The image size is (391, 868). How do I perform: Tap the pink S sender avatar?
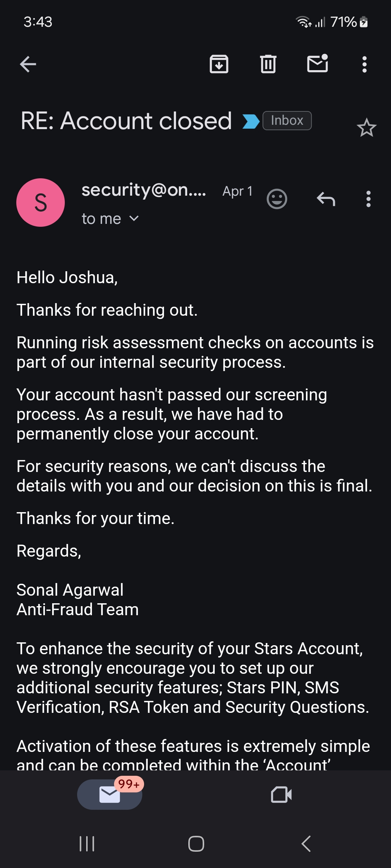coord(41,203)
